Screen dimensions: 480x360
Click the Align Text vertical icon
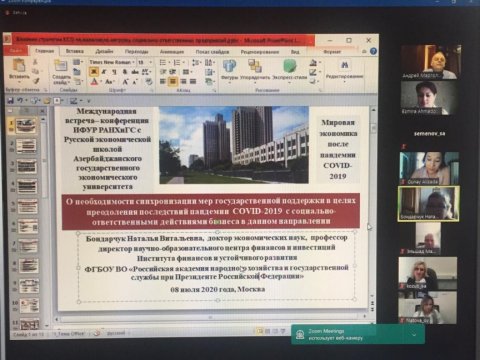(209, 72)
